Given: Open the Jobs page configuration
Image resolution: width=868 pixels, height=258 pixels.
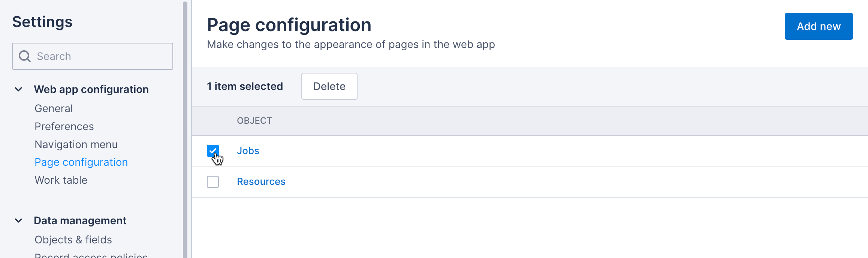Looking at the screenshot, I should pos(248,151).
